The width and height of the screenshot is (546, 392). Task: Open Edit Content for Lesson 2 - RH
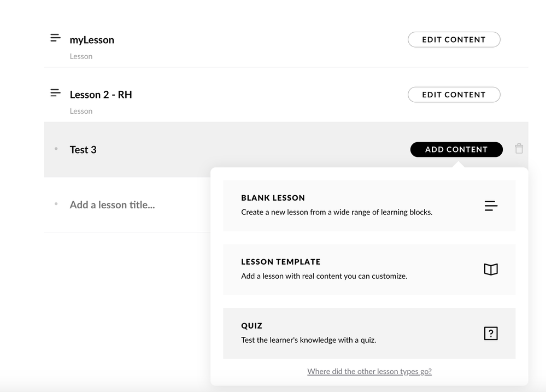454,95
